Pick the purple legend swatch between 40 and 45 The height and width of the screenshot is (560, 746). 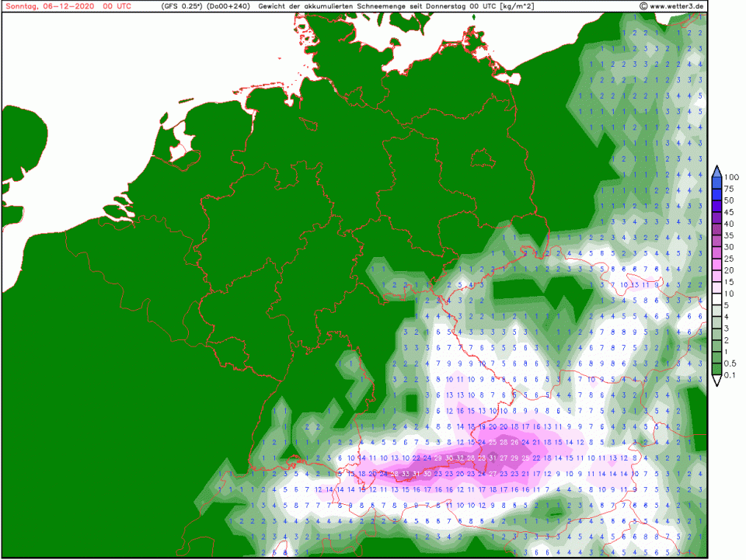[717, 218]
